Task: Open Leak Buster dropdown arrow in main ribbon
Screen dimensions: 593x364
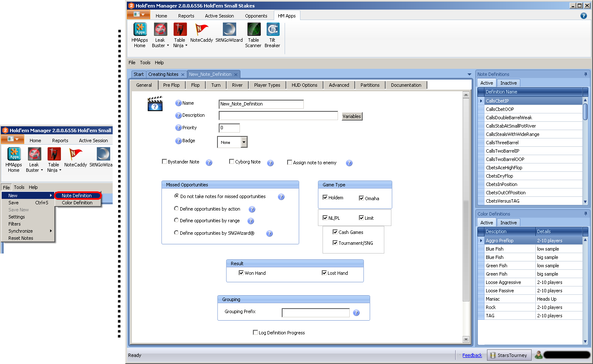Action: click(x=168, y=45)
